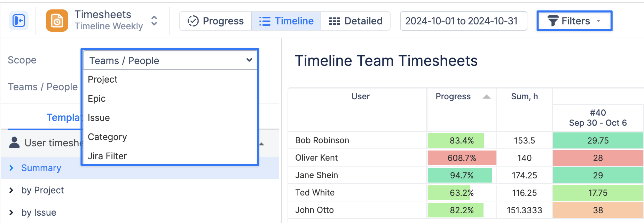This screenshot has width=644, height=223.
Task: Choose Project from the scope list
Action: (x=103, y=79)
